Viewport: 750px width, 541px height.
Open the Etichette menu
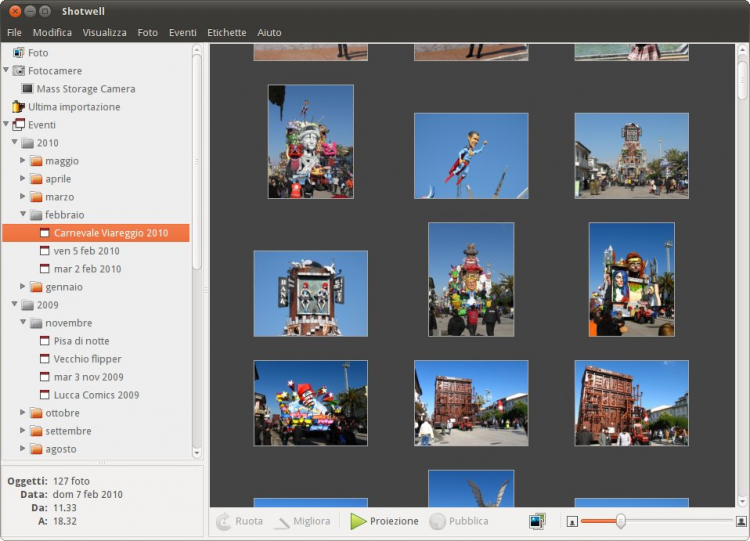click(x=226, y=32)
